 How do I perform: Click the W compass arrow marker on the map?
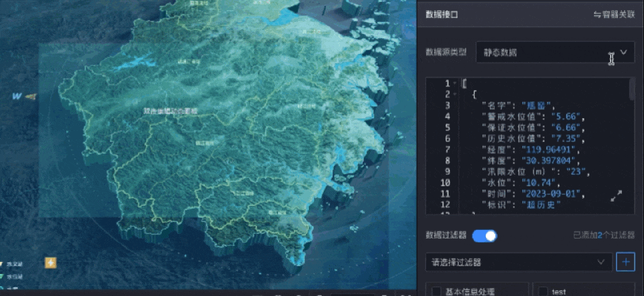(24, 97)
